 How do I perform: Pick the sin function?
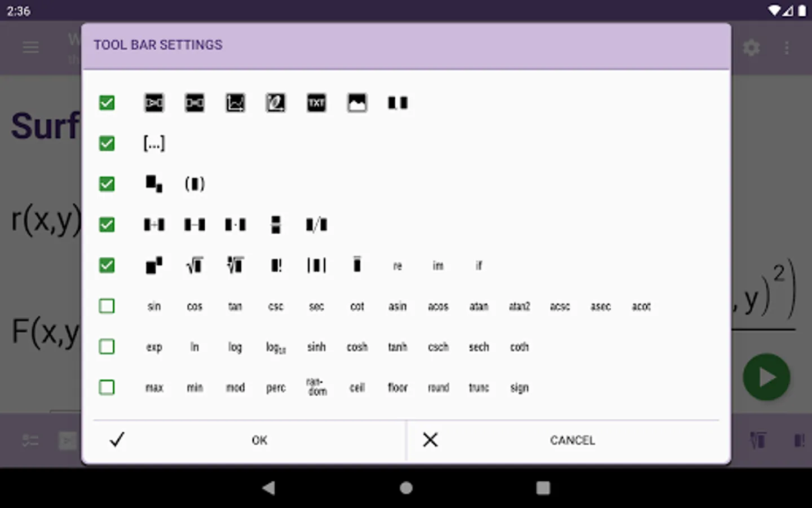(154, 306)
